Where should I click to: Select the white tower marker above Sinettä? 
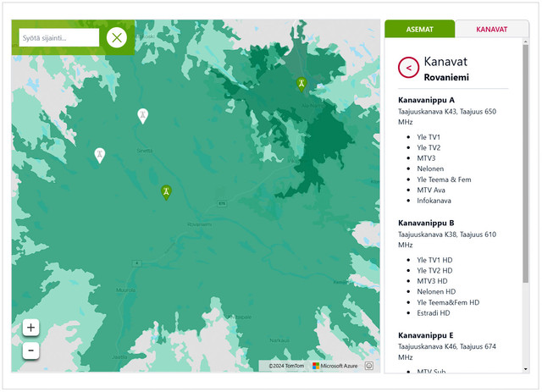pyautogui.click(x=143, y=116)
